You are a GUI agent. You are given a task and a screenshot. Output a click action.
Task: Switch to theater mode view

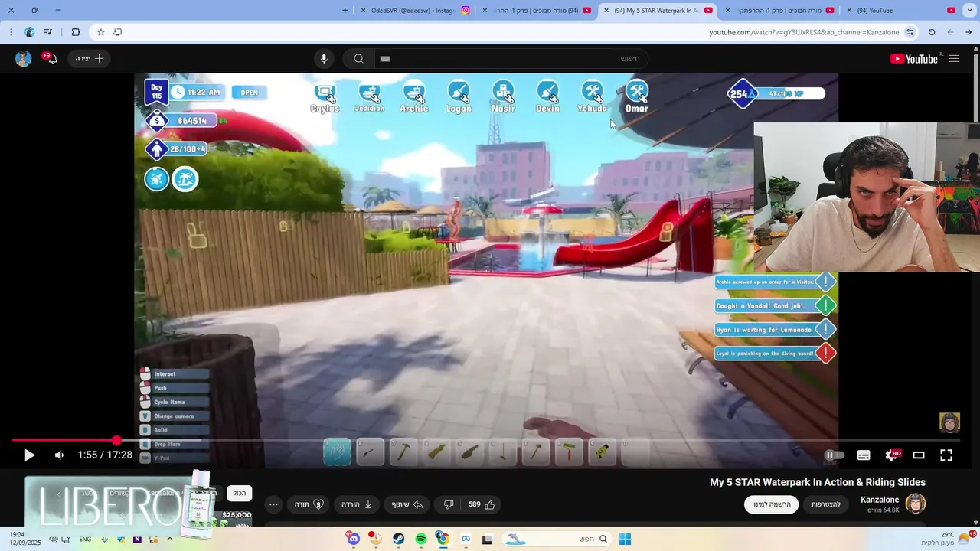tap(919, 455)
